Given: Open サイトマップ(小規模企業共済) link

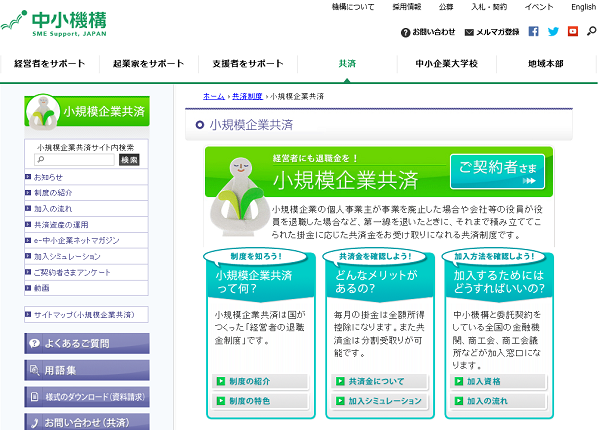Looking at the screenshot, I should click(86, 314).
